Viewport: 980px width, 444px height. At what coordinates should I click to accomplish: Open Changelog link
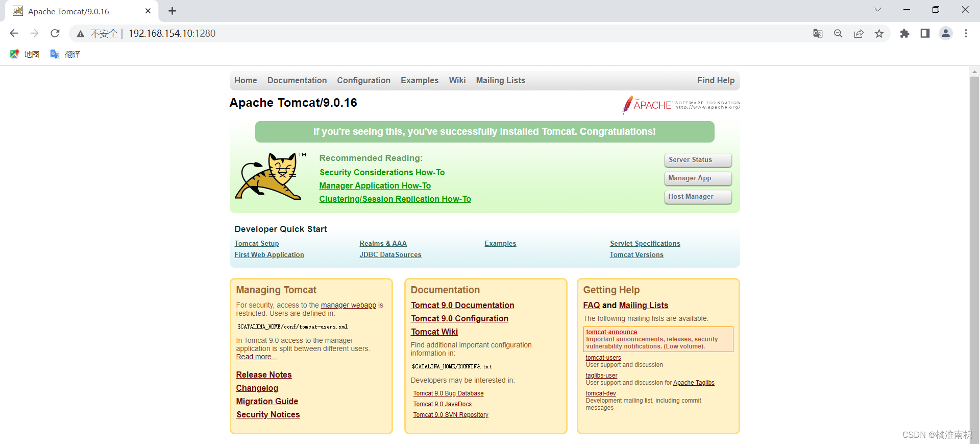(257, 388)
